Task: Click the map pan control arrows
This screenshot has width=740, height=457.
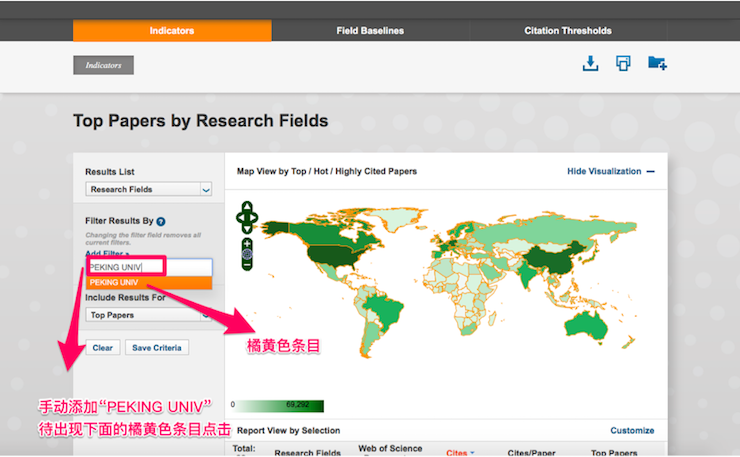Action: point(247,215)
